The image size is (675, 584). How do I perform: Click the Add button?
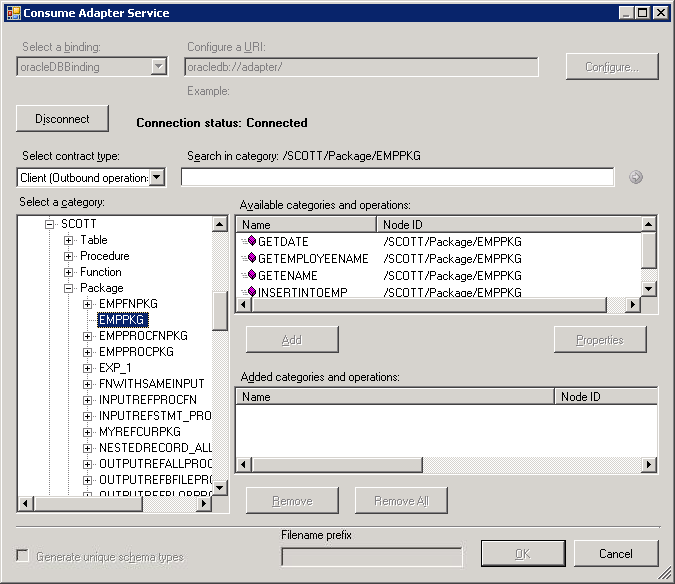click(292, 340)
